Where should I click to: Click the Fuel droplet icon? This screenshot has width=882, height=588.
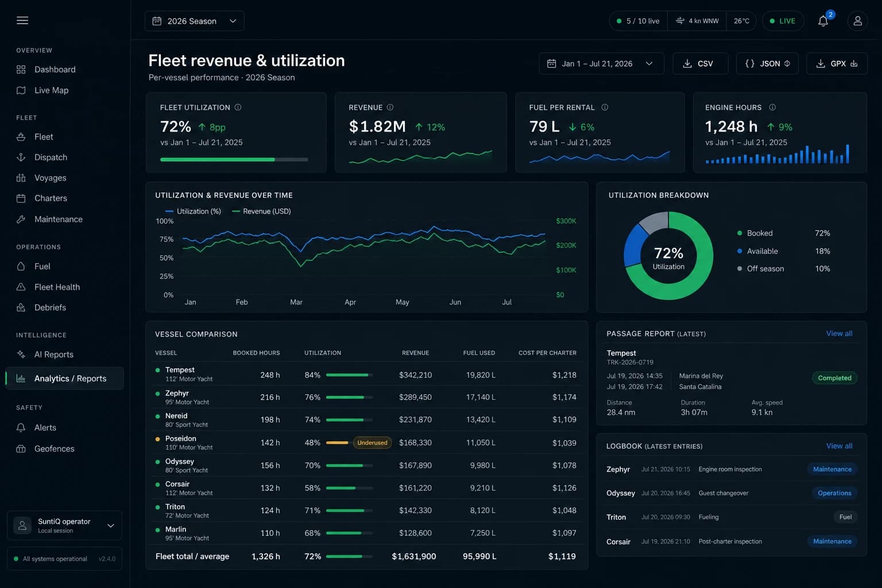(21, 266)
